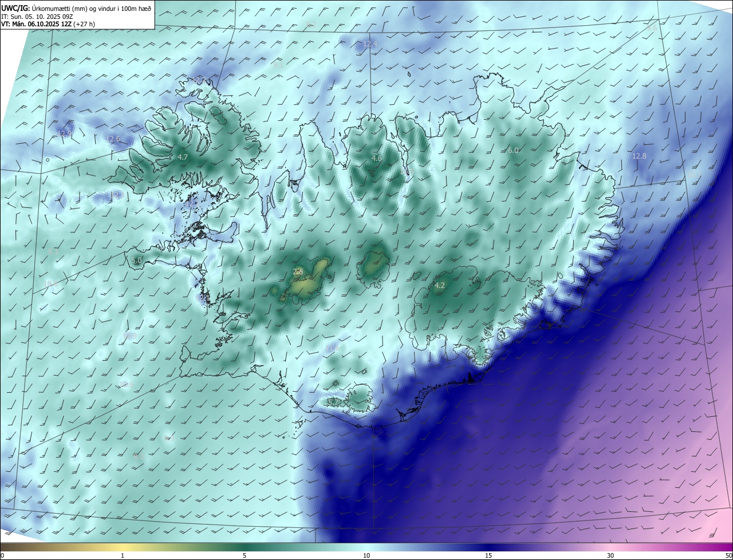Select the 12.4 value label
The image size is (733, 560).
tap(370, 44)
